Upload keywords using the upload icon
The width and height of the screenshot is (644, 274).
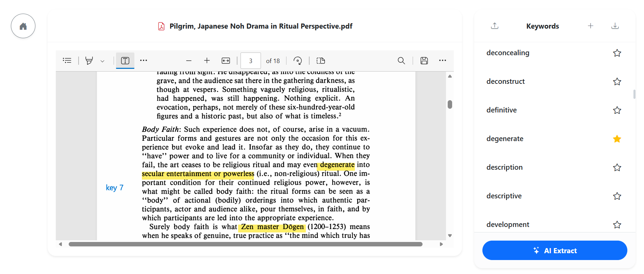coord(495,26)
